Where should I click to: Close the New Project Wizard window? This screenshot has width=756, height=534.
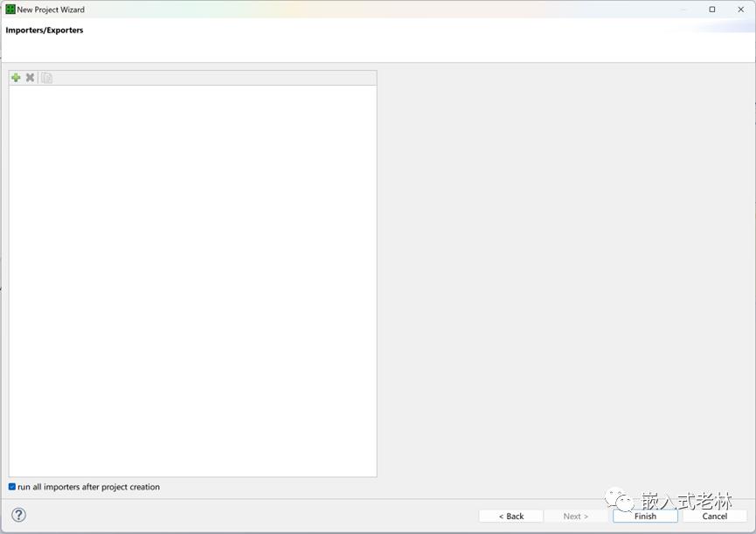pos(741,9)
